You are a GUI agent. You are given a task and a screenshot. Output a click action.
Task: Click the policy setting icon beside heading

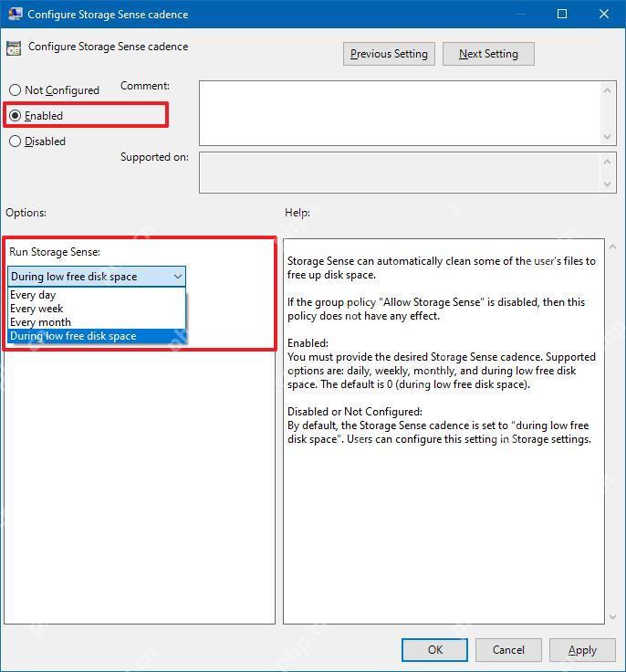coord(14,48)
